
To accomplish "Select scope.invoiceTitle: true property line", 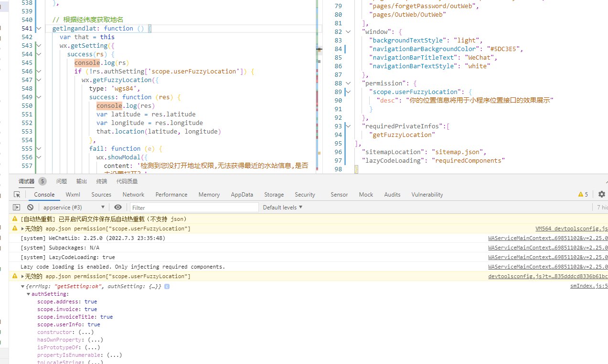I will (x=75, y=317).
